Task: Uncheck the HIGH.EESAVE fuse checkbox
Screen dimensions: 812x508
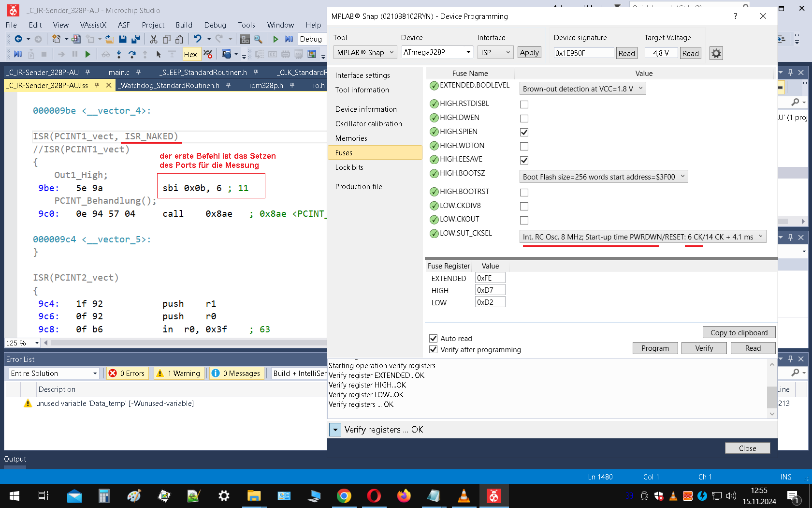Action: pyautogui.click(x=524, y=160)
